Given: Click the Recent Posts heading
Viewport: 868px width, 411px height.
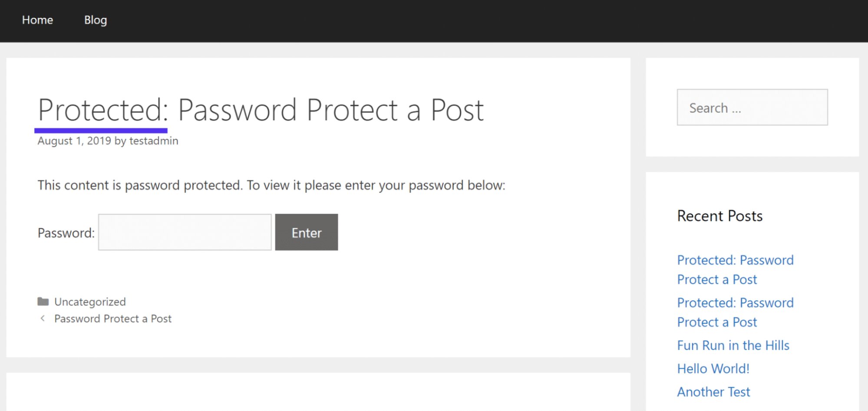Looking at the screenshot, I should click(719, 216).
